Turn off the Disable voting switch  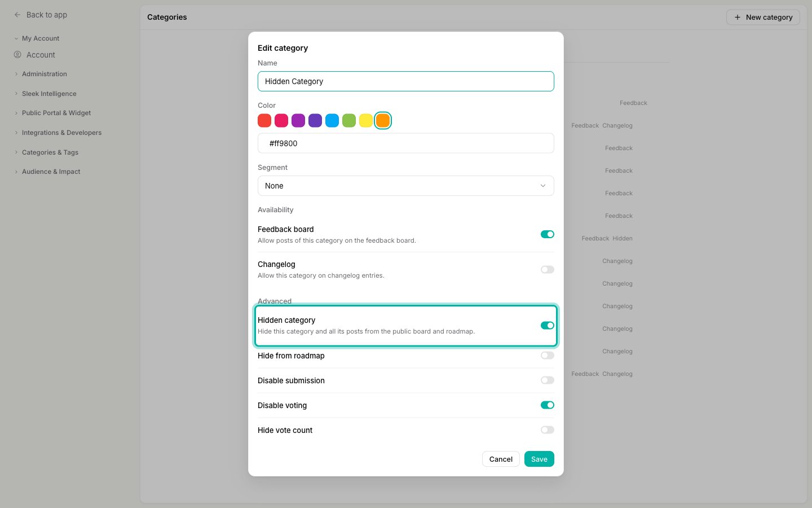pos(548,405)
